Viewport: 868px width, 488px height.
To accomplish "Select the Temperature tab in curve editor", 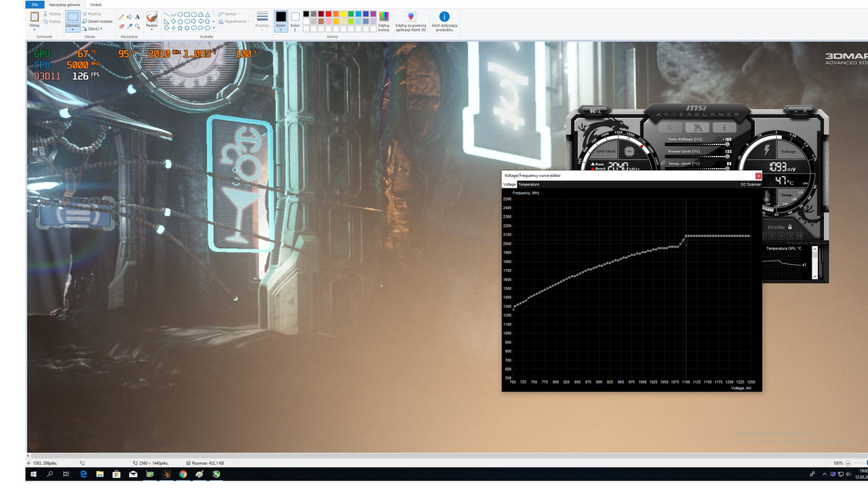I will 529,184.
